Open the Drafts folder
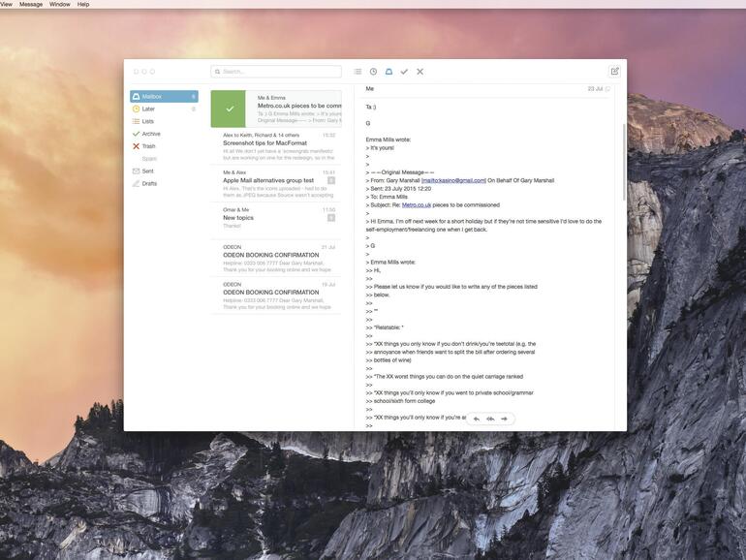Screen dimensions: 746x560 (164, 183)
